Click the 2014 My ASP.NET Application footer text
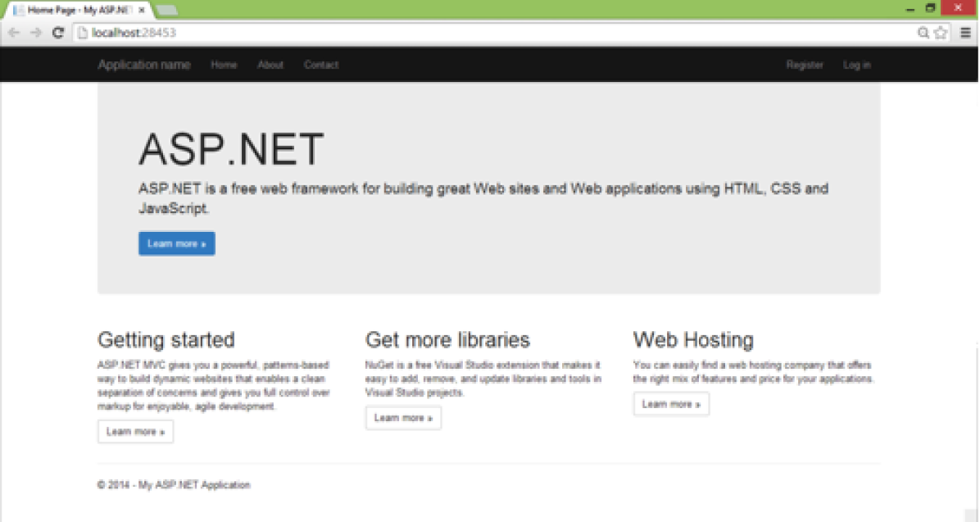 click(x=174, y=484)
